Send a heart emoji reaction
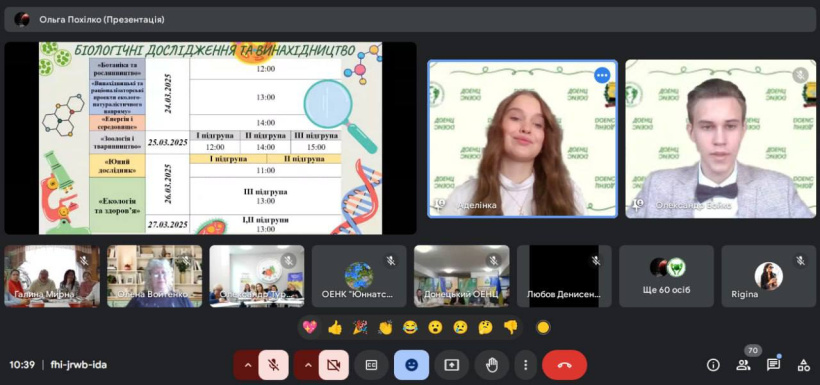 310,327
